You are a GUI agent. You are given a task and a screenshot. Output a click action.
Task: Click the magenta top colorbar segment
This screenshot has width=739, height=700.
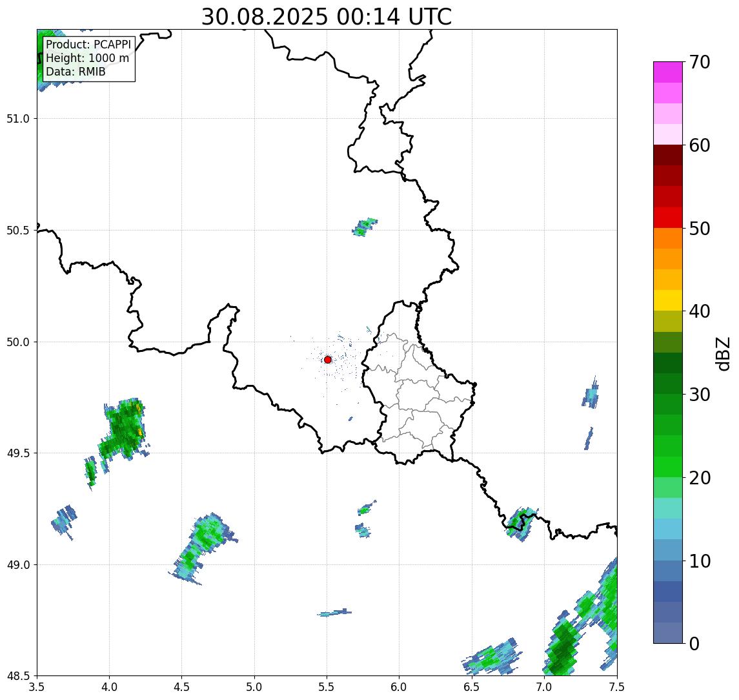[x=668, y=72]
